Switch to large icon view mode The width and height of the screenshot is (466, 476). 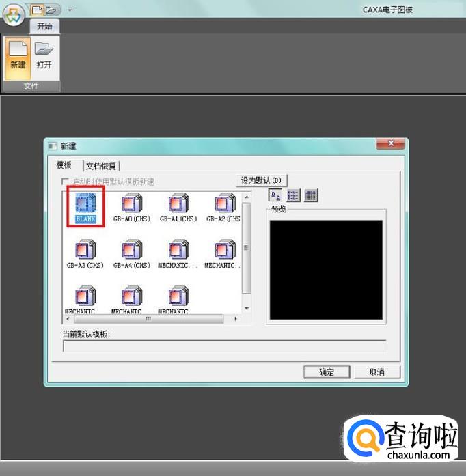click(x=275, y=195)
